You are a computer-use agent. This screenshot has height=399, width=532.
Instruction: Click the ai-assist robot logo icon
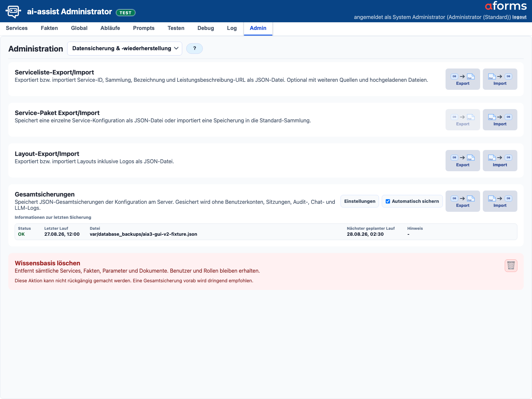13,11
